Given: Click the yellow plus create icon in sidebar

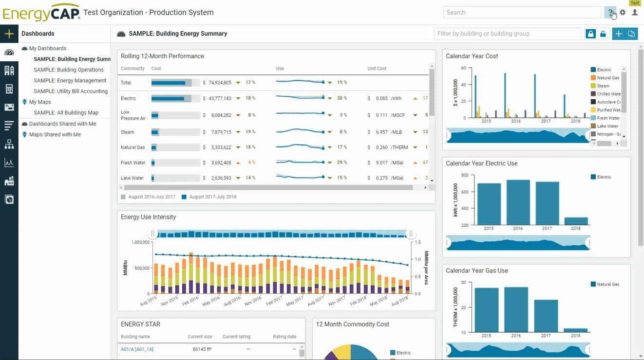Looking at the screenshot, I should (x=9, y=34).
